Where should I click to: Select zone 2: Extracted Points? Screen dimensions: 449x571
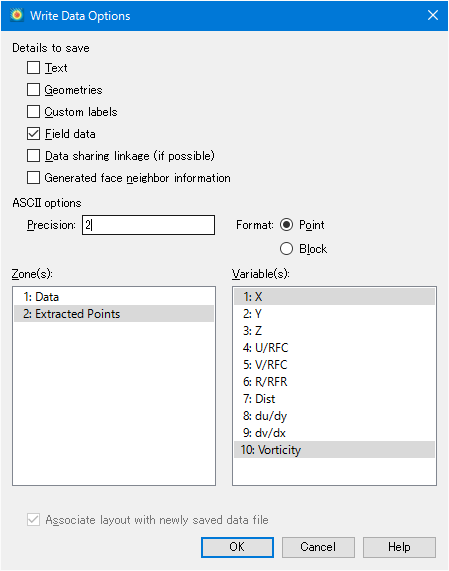pos(114,314)
